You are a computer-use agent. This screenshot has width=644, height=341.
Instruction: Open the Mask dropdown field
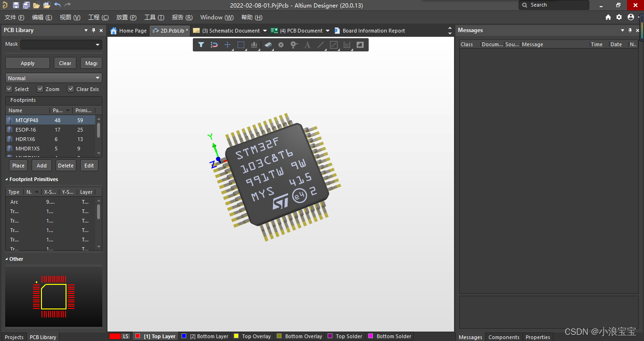coord(61,44)
